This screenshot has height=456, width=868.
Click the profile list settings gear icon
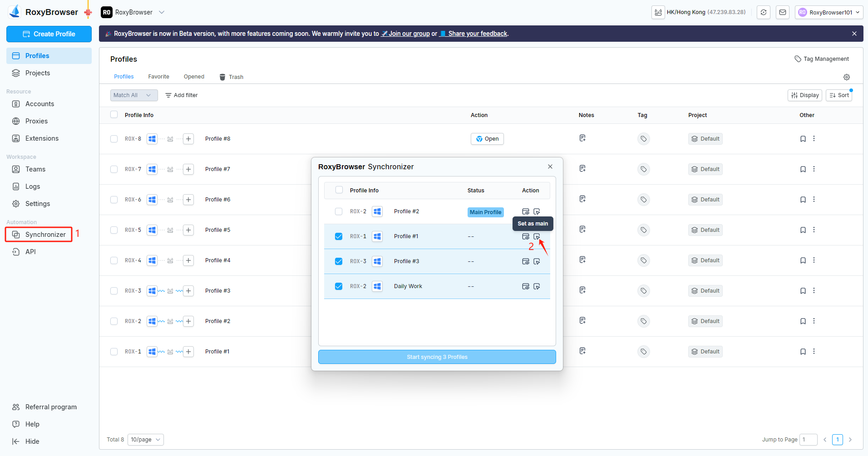tap(847, 77)
